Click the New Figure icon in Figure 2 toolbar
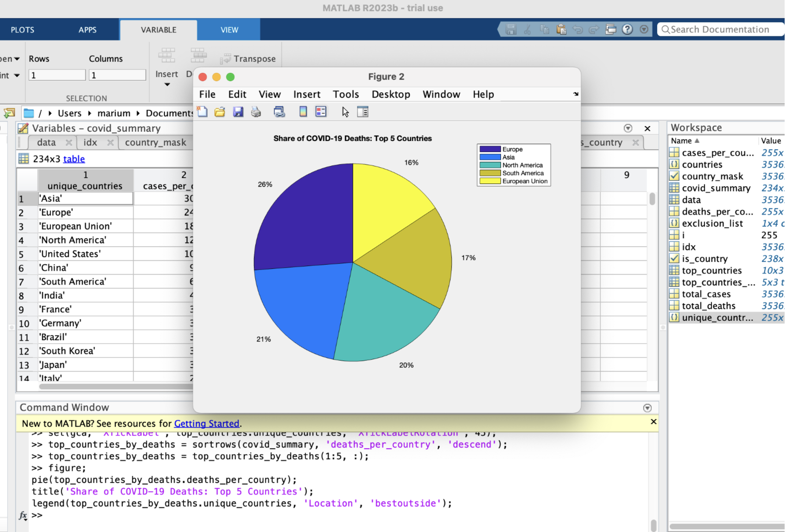788x532 pixels. click(202, 112)
